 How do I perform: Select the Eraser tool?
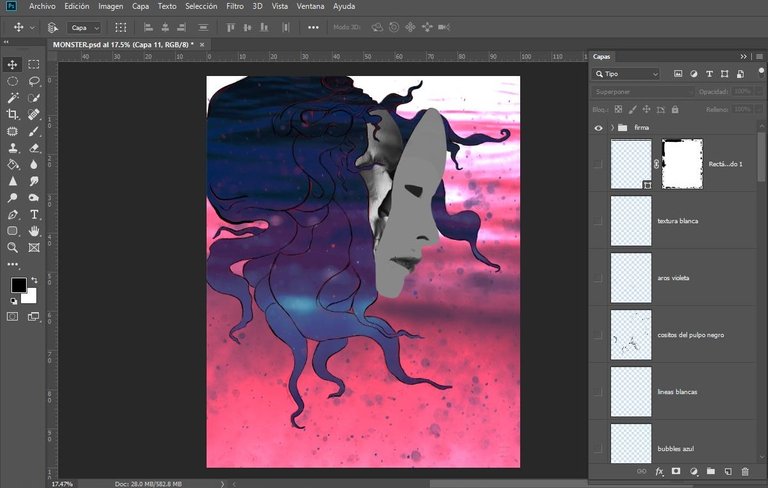[34, 147]
